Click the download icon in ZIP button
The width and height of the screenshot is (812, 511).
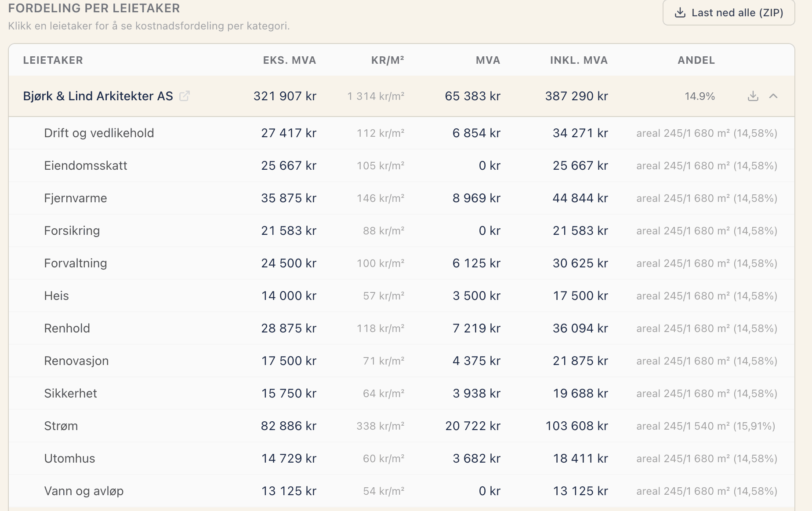click(x=680, y=13)
